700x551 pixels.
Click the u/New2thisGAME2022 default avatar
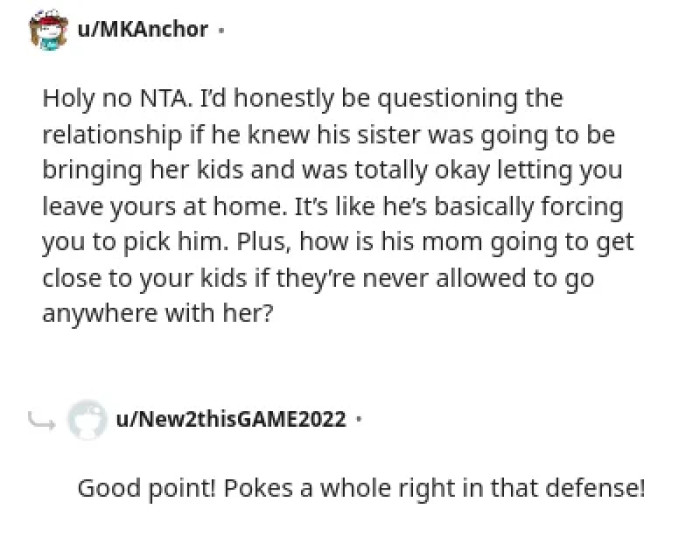(87, 419)
